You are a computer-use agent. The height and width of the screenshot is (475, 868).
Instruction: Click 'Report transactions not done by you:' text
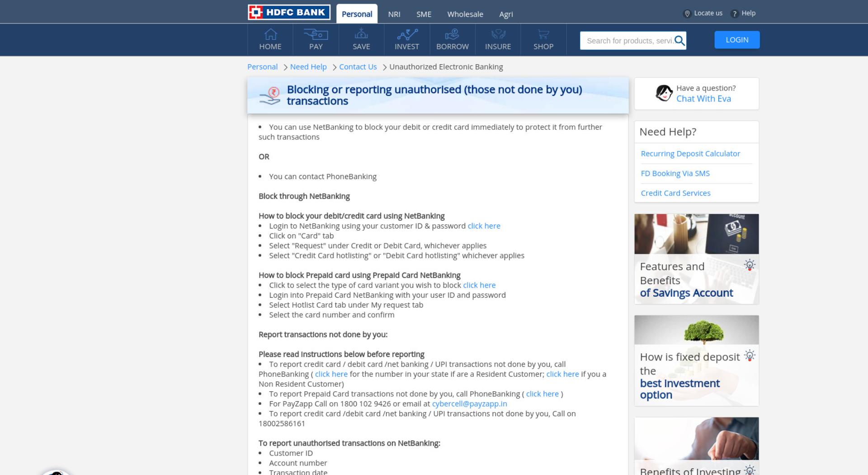point(323,335)
